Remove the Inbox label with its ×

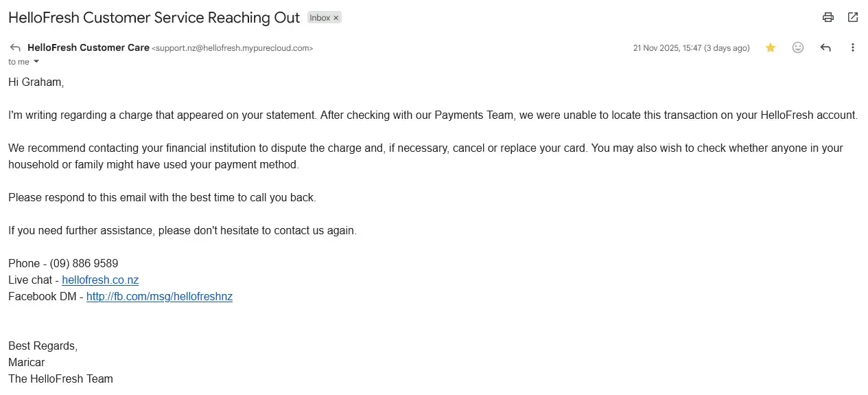336,19
